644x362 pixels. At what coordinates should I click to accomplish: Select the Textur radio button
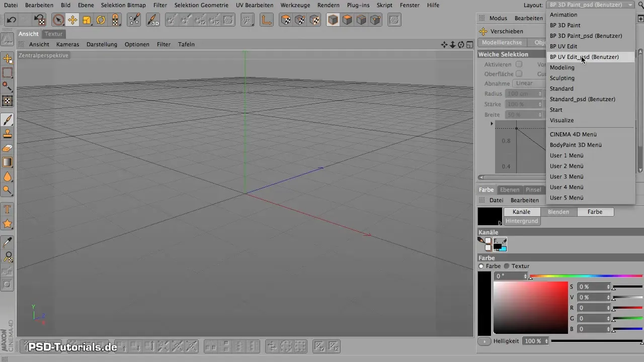tap(507, 266)
